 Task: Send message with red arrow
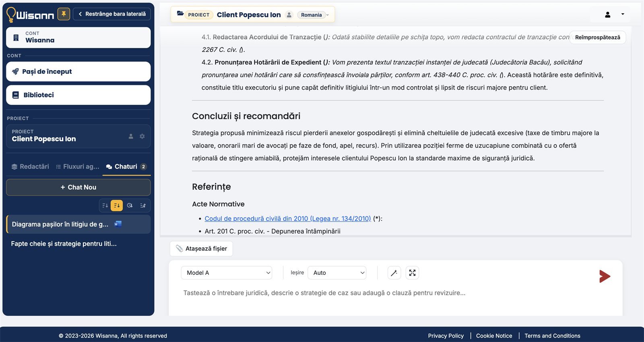point(605,276)
